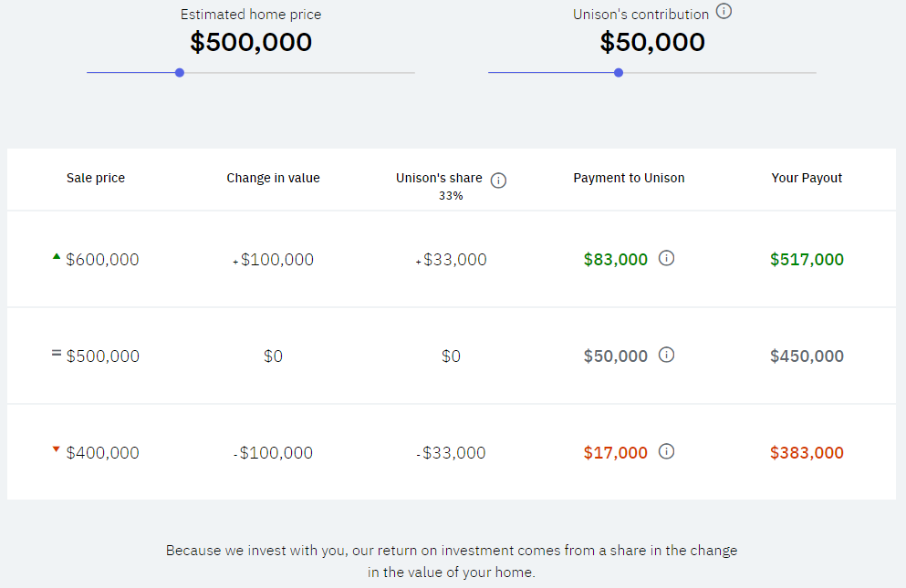Click info icon beside $50,000 payment
Image resolution: width=906 pixels, height=588 pixels.
coord(666,355)
